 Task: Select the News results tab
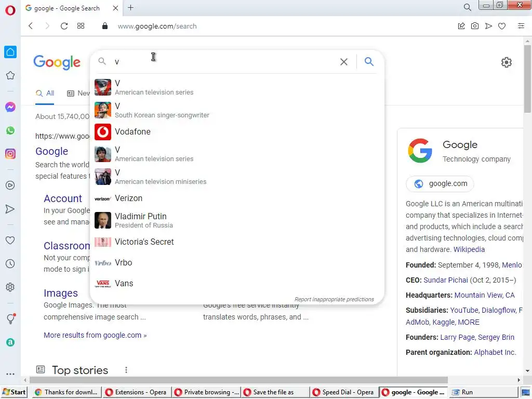point(79,94)
